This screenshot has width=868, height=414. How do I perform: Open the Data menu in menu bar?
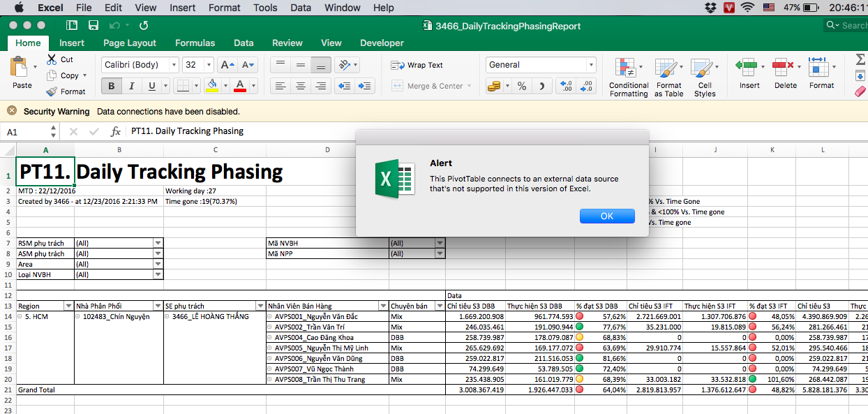point(301,8)
